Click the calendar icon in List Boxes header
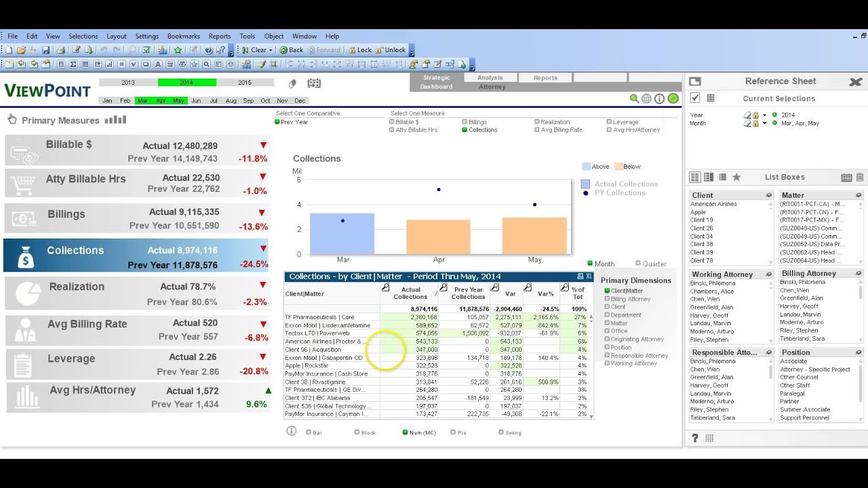 (846, 178)
